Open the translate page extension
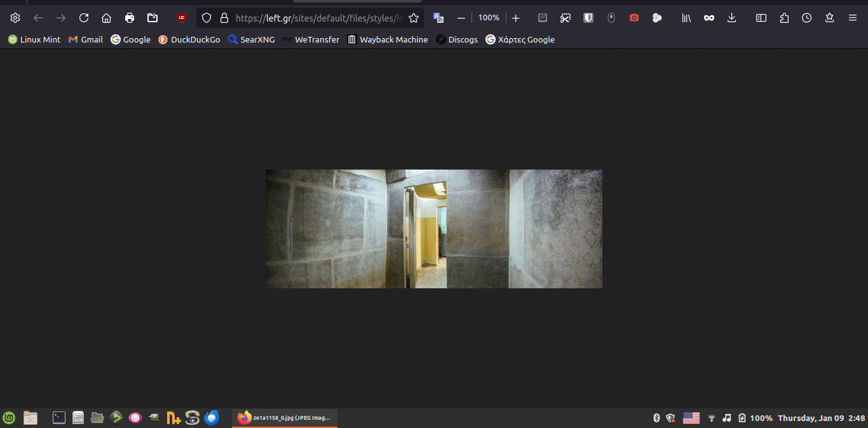The height and width of the screenshot is (428, 868). 438,18
